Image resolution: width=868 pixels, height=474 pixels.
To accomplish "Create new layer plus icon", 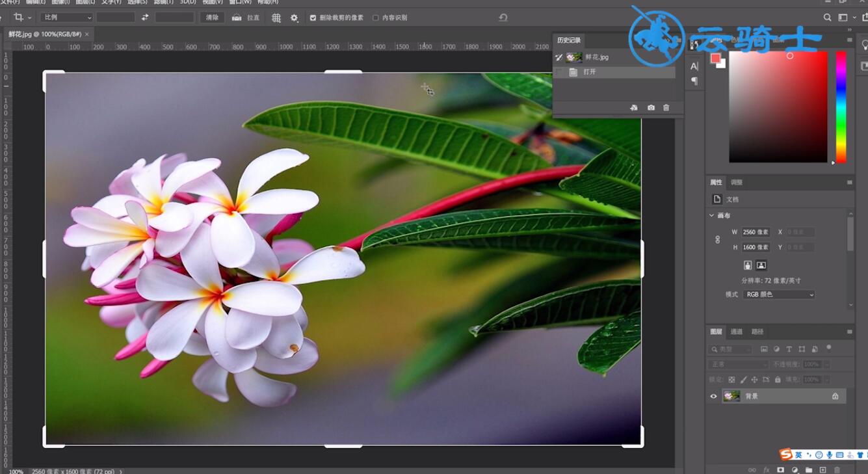I will coord(823,469).
